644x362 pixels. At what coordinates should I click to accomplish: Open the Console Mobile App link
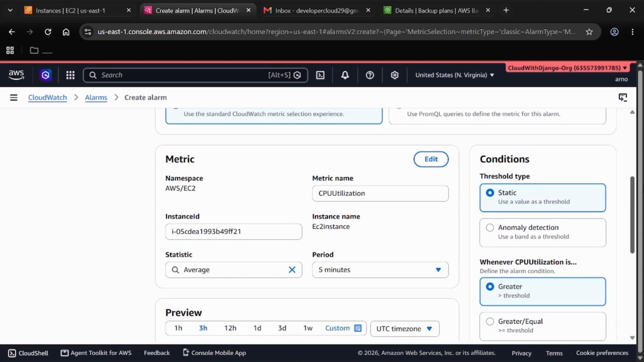[x=214, y=353]
